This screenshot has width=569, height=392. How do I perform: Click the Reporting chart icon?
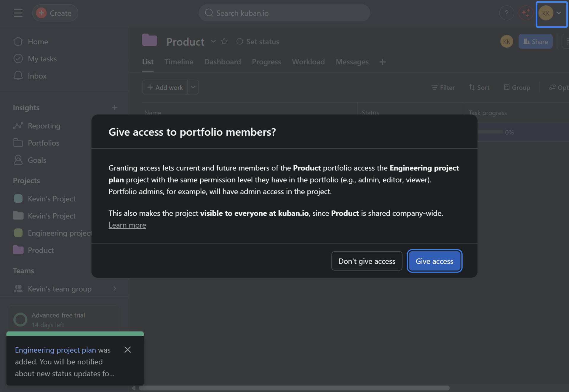(x=18, y=126)
